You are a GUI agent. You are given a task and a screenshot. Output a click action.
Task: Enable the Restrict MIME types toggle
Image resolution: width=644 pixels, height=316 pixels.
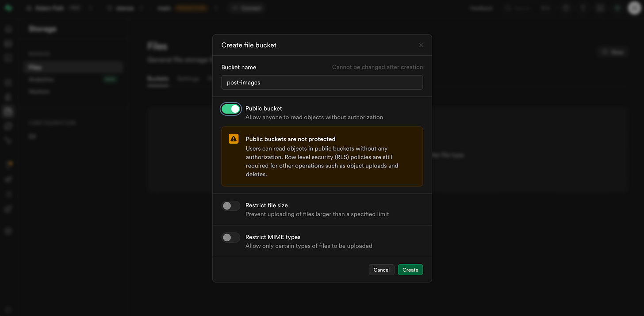click(230, 237)
